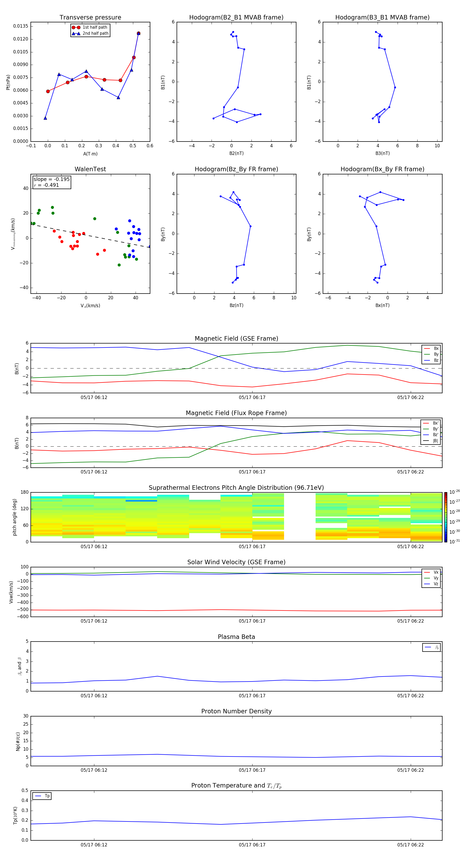Click the 'Np(#/cc)' y-axis label

18,741
